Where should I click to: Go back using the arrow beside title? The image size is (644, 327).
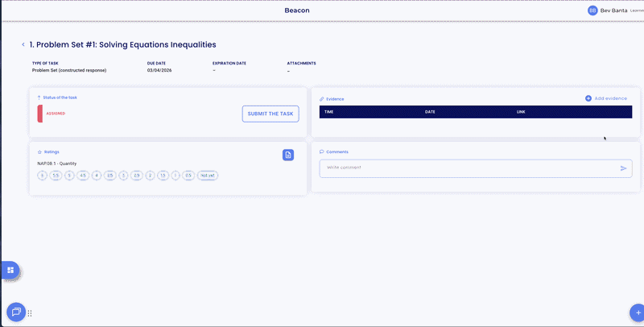pos(23,45)
